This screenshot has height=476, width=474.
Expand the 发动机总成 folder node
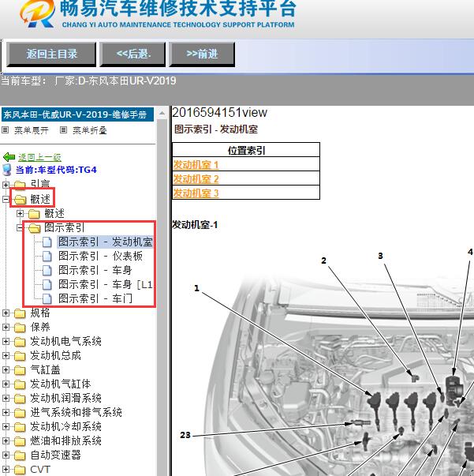[x=6, y=355]
